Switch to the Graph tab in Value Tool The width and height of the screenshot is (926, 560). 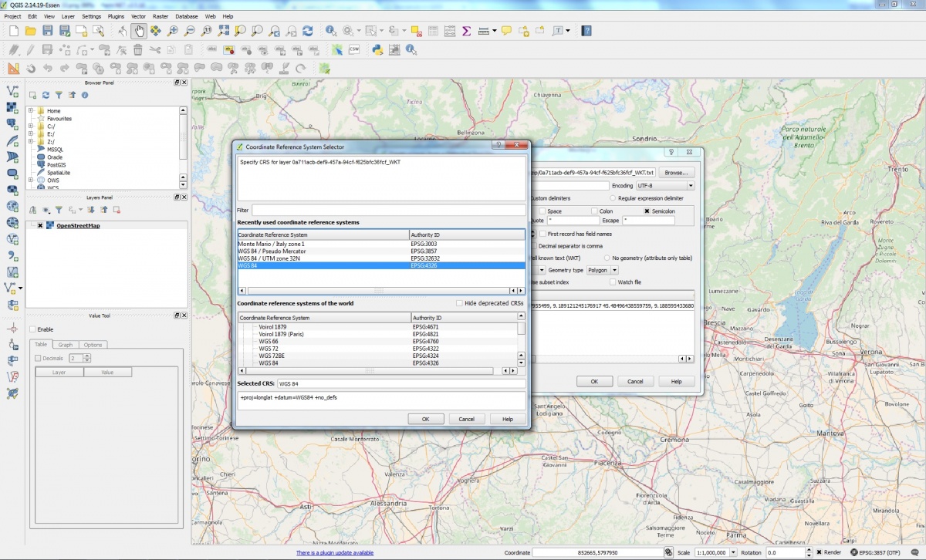(x=65, y=345)
